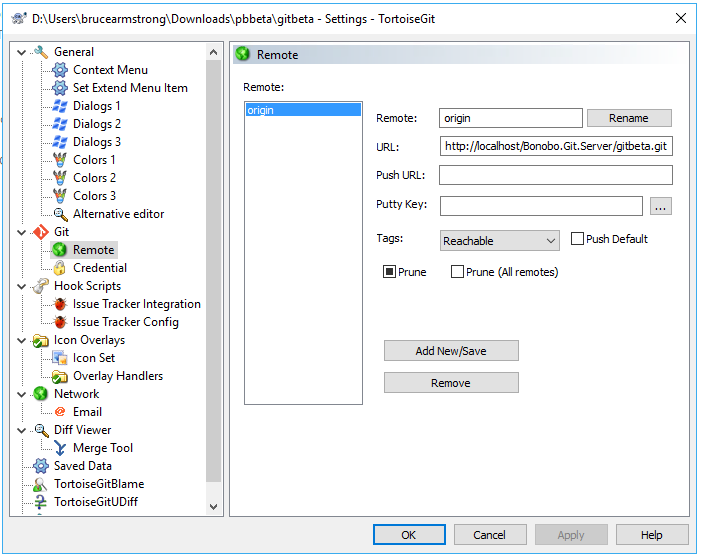Click the TortoiseGitBlame icon

pyautogui.click(x=41, y=484)
